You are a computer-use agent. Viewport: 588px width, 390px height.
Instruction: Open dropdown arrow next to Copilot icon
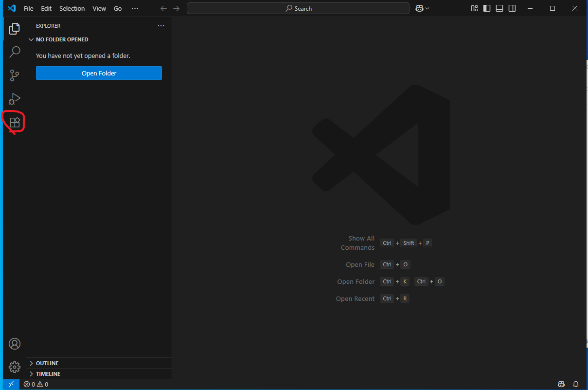click(428, 8)
